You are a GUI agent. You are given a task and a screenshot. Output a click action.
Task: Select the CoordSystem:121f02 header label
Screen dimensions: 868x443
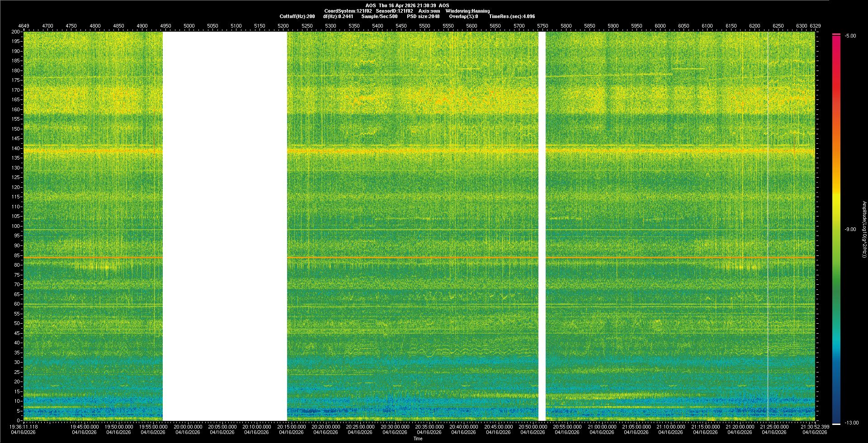tap(348, 11)
